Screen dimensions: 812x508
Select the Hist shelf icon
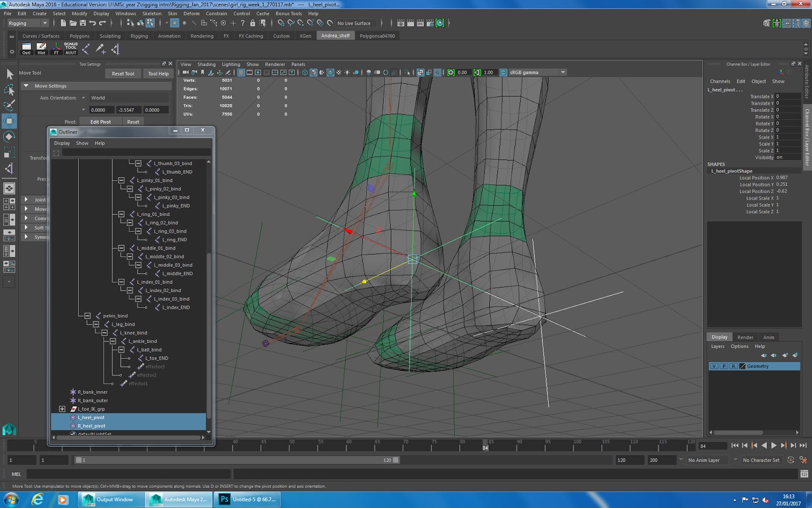click(40, 48)
